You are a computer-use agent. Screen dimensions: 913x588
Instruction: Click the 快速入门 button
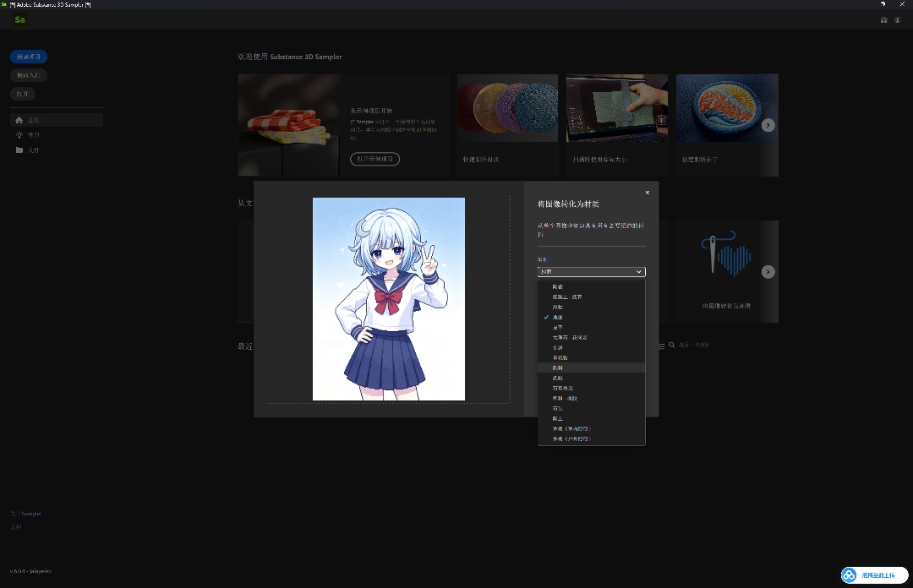coord(29,75)
